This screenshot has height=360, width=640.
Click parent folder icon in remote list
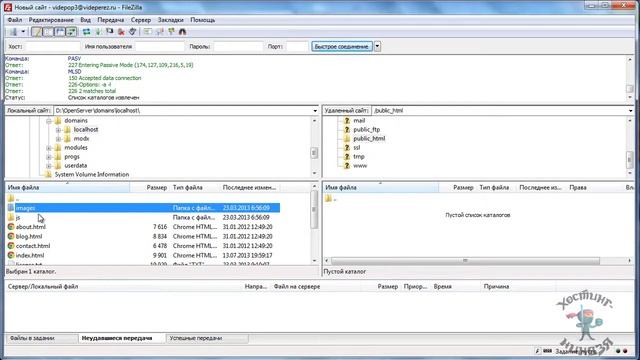coord(329,199)
